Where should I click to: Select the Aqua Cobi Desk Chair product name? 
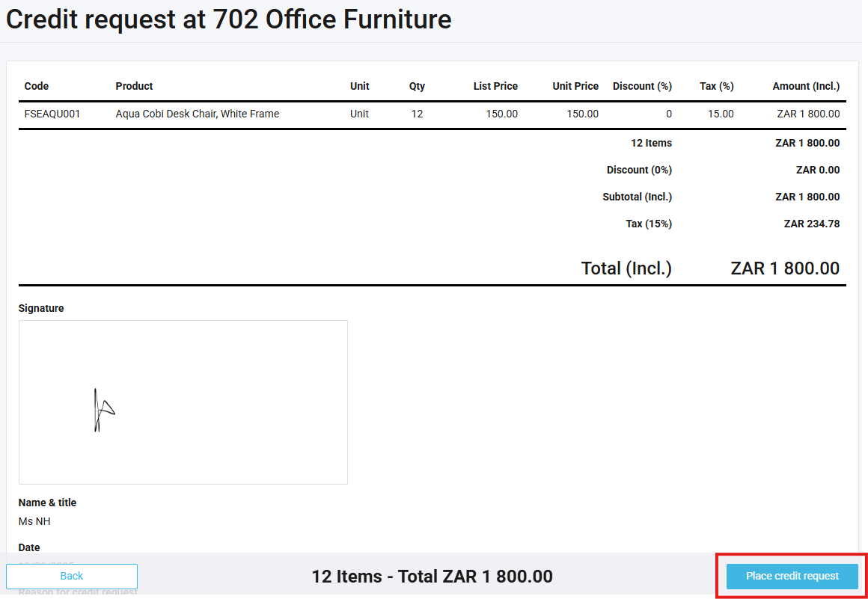198,114
